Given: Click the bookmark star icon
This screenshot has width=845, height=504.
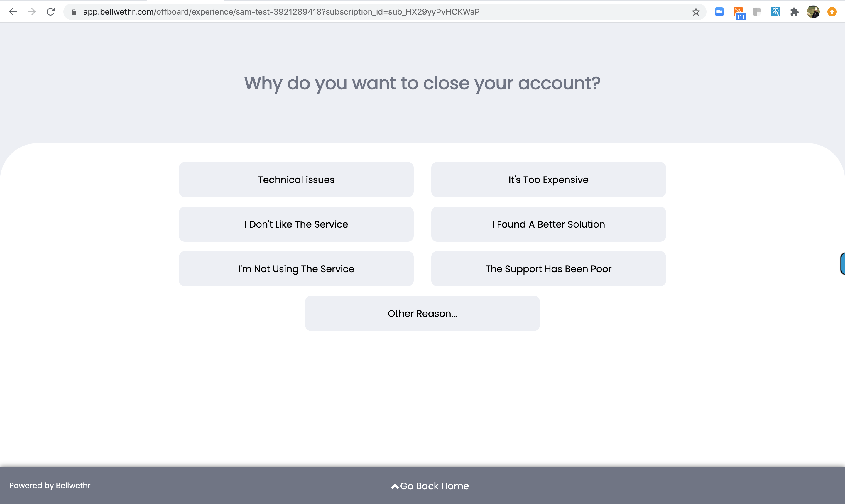Looking at the screenshot, I should tap(696, 11).
